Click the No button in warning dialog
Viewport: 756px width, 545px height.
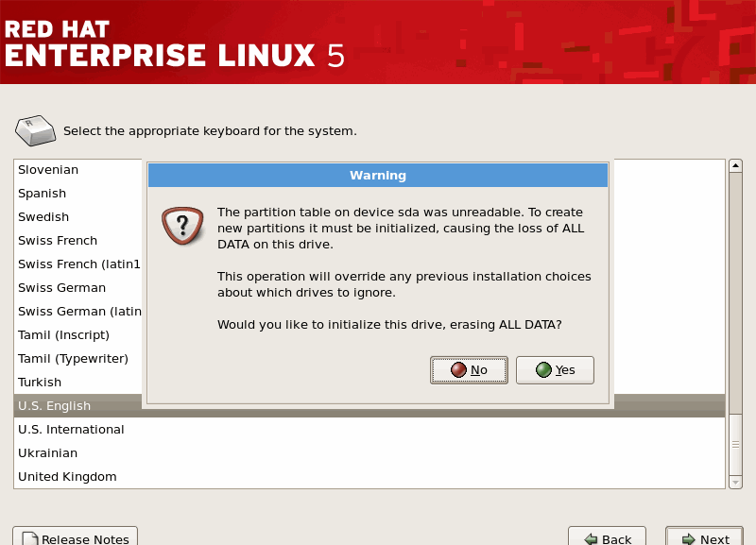click(469, 370)
